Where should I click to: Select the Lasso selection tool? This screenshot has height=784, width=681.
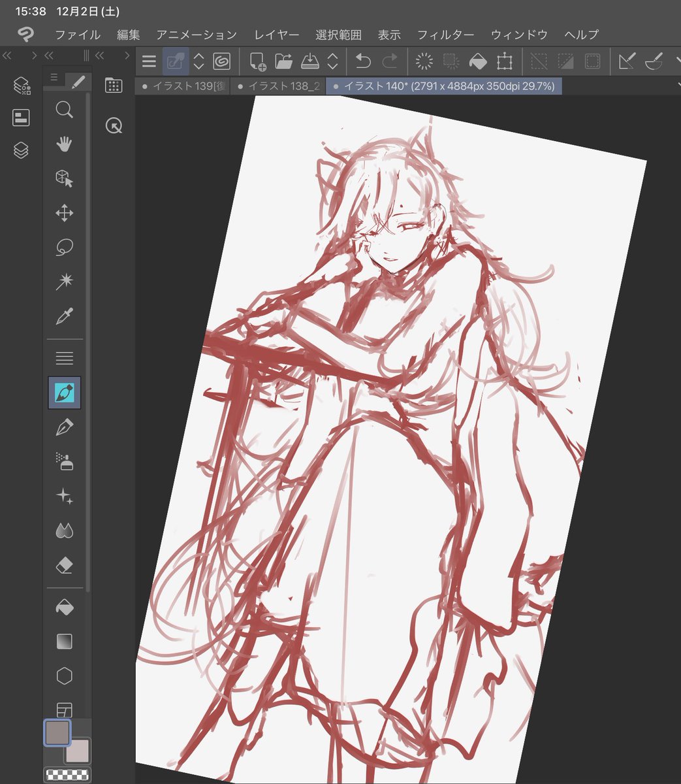(64, 247)
